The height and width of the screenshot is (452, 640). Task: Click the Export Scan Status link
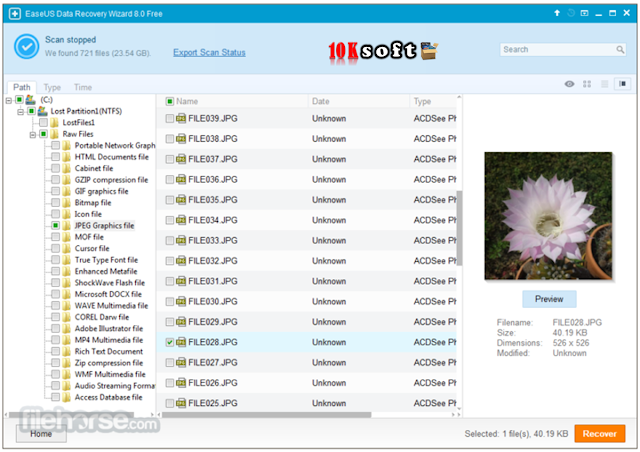coord(209,53)
